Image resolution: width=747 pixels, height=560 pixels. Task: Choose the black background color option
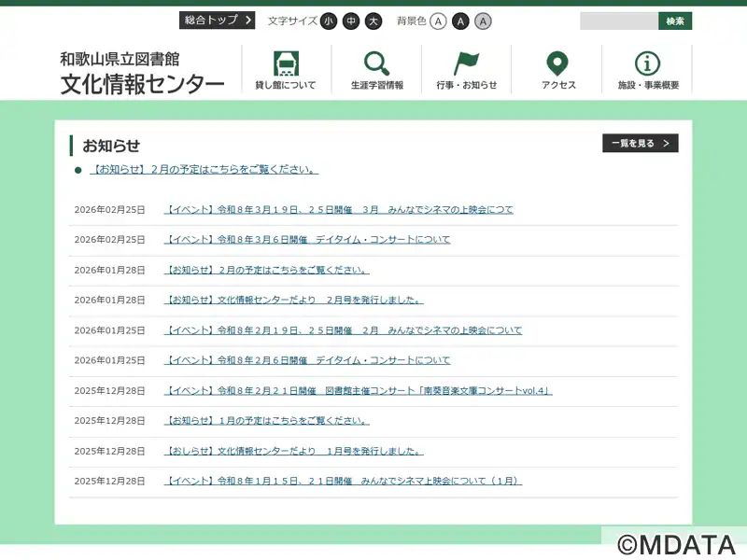(460, 21)
